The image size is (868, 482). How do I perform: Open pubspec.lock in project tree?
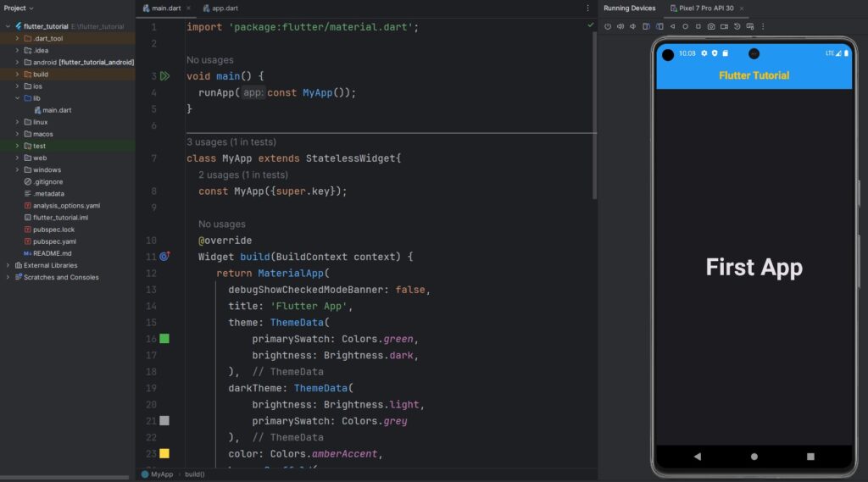[48, 229]
